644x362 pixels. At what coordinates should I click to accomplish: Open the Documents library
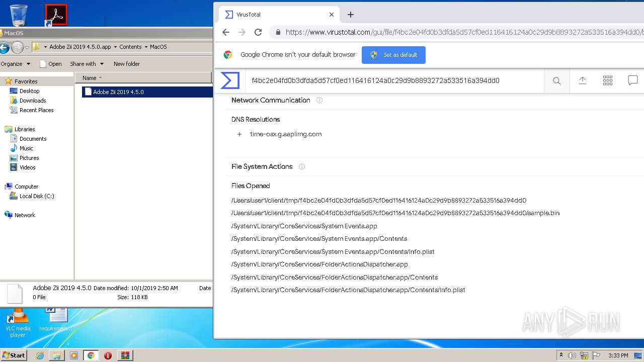click(x=33, y=139)
